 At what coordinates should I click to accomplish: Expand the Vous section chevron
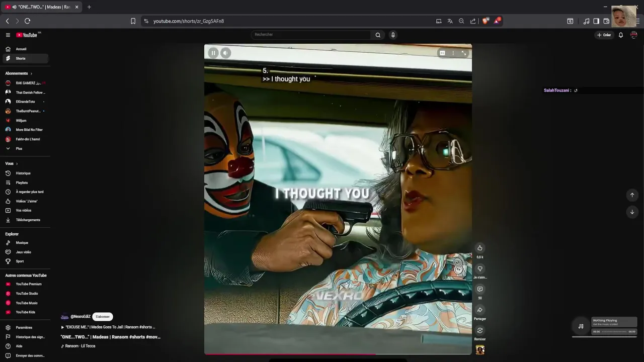tap(17, 163)
